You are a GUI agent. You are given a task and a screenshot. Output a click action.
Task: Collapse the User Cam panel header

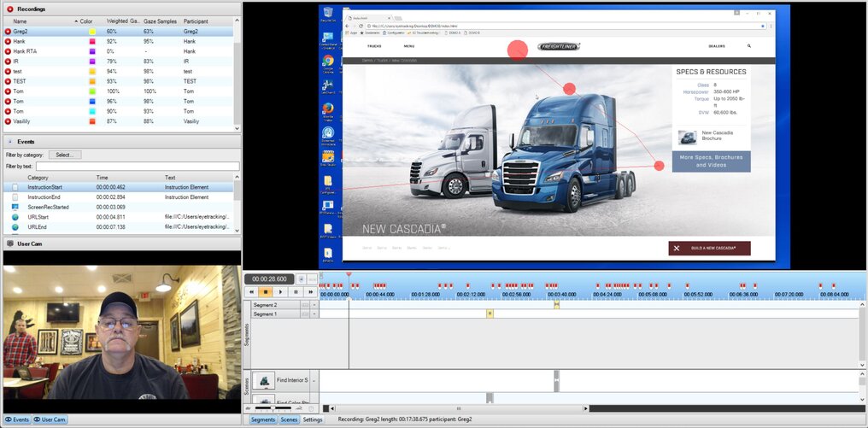(122, 243)
